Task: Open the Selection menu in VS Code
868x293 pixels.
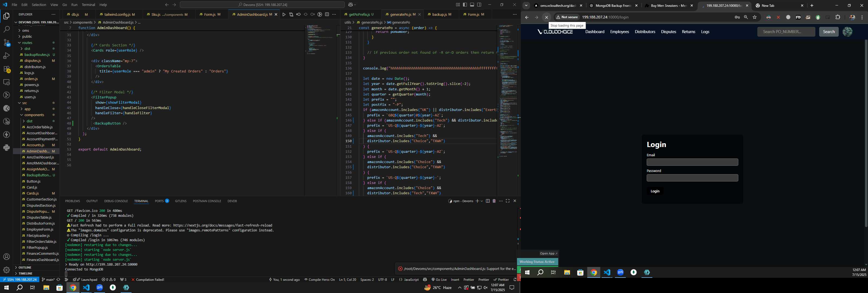Action: point(39,5)
